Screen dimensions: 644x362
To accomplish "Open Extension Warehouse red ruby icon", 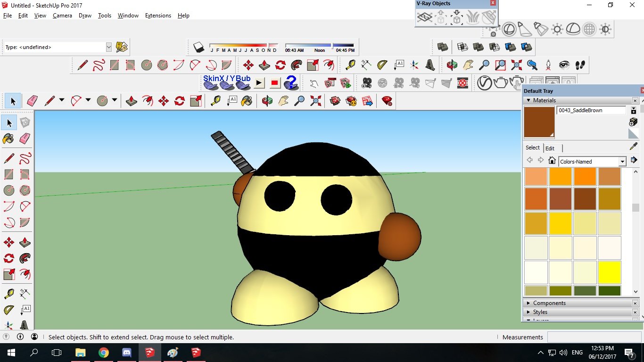I will click(x=387, y=101).
